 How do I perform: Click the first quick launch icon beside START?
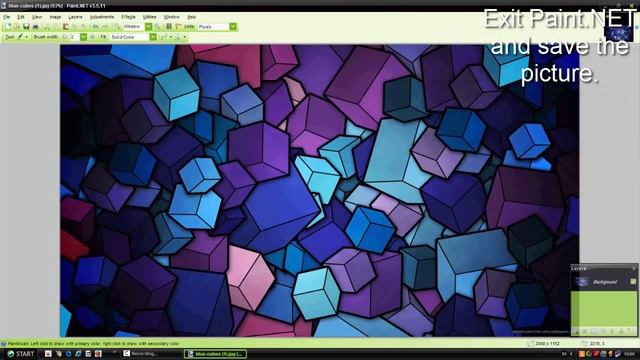[x=48, y=354]
